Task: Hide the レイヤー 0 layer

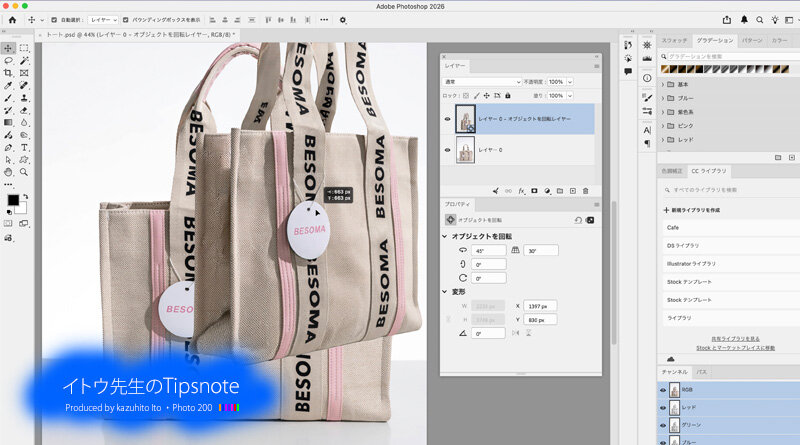Action: click(x=447, y=150)
